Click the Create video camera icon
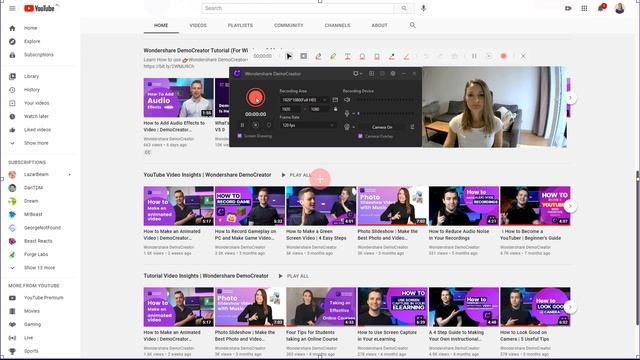Viewport: 640px width, 360px height. click(x=568, y=8)
